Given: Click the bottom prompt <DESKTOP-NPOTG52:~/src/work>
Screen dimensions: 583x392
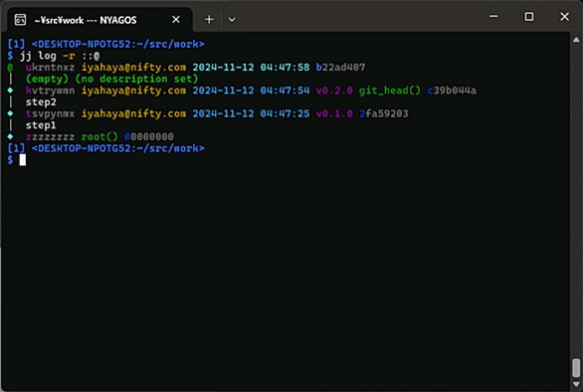Looking at the screenshot, I should pyautogui.click(x=117, y=148).
